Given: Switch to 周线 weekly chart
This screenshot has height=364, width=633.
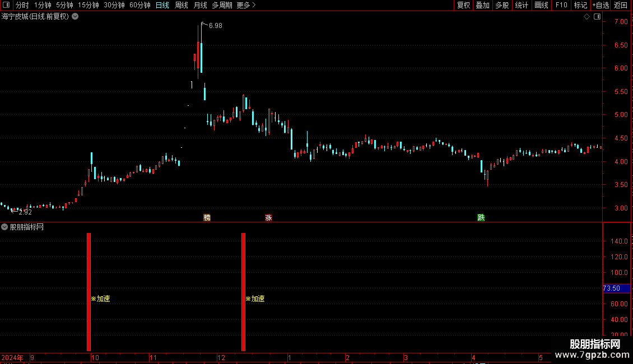Looking at the screenshot, I should (x=181, y=5).
